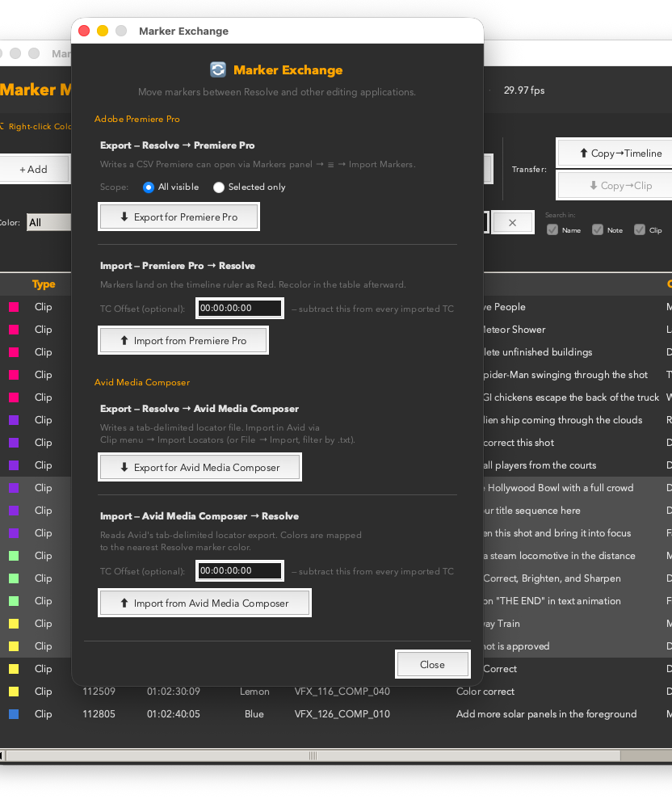Select the VFX_126_COMP_010 clip cell

tap(342, 714)
